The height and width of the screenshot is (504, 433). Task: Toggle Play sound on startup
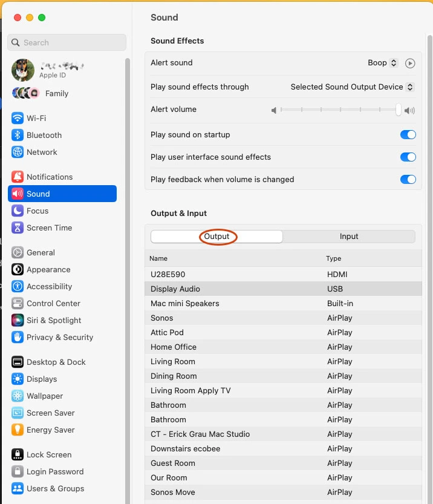pyautogui.click(x=408, y=135)
